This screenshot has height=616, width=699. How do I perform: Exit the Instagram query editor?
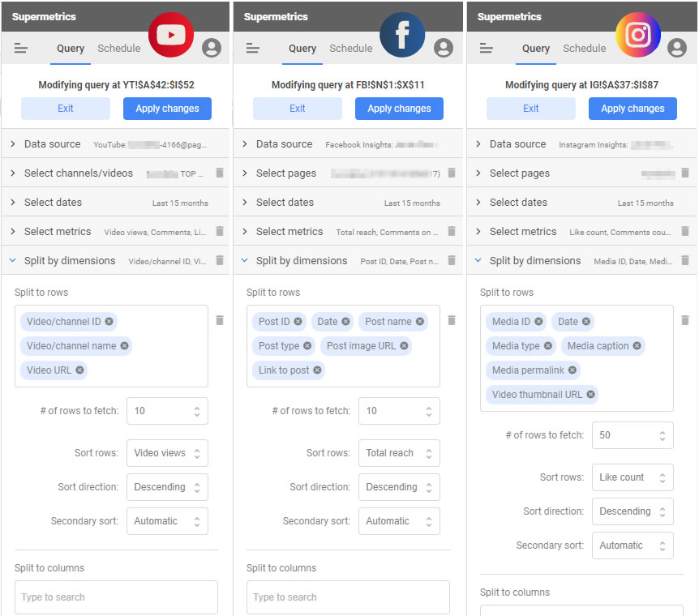(531, 109)
